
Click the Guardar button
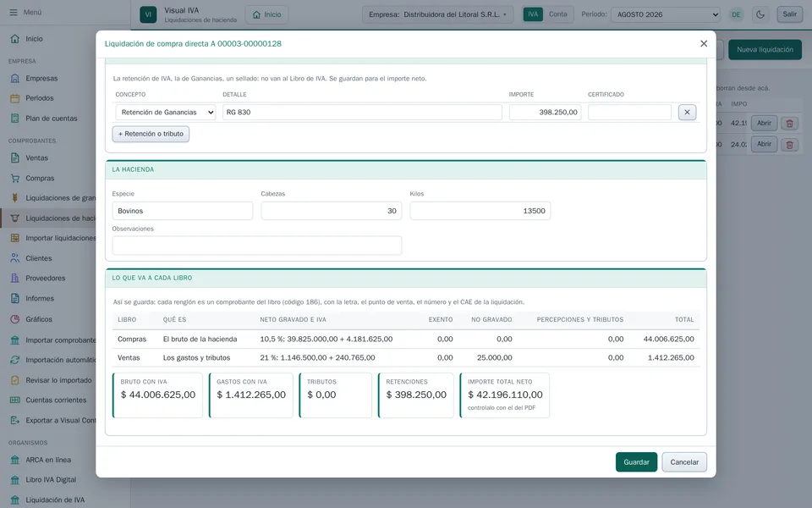coord(636,462)
